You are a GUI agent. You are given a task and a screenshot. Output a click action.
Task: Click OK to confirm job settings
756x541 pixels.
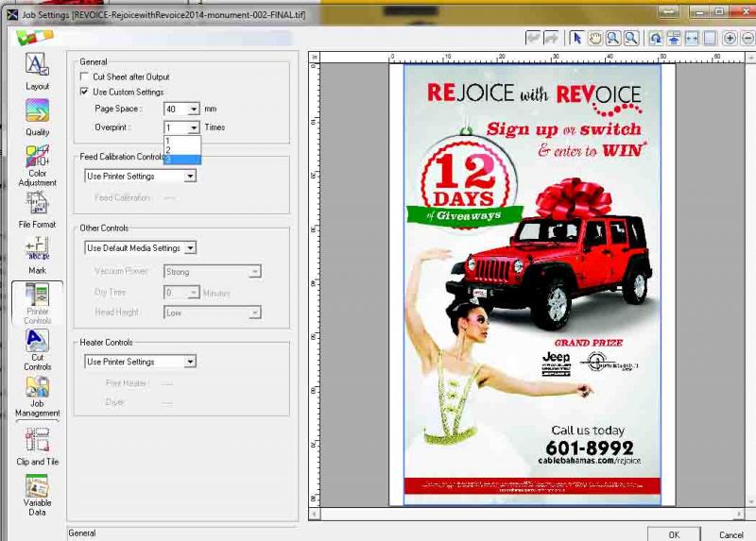(674, 533)
